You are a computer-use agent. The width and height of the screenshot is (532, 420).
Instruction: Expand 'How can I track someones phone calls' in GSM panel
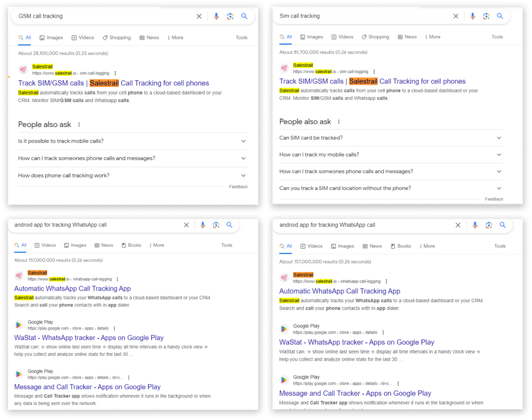[x=132, y=158]
